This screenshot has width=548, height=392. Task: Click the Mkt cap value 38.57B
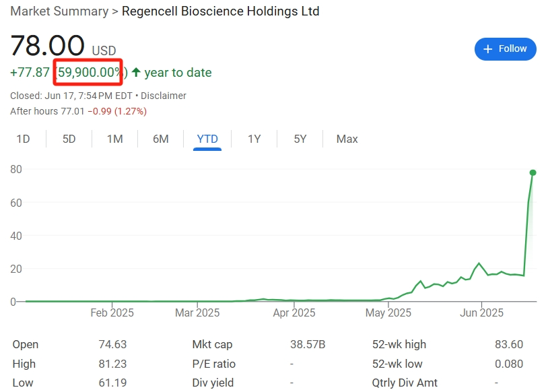pos(307,344)
